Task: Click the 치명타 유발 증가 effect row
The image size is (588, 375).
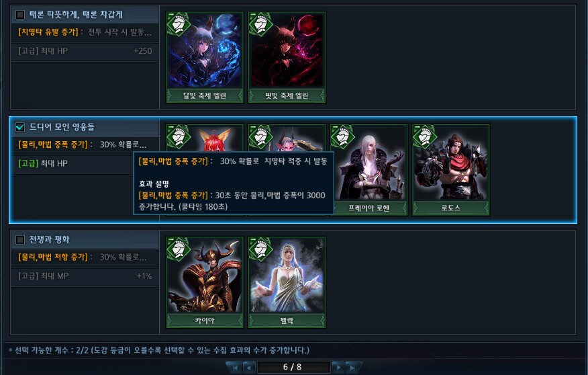Action: tap(85, 32)
